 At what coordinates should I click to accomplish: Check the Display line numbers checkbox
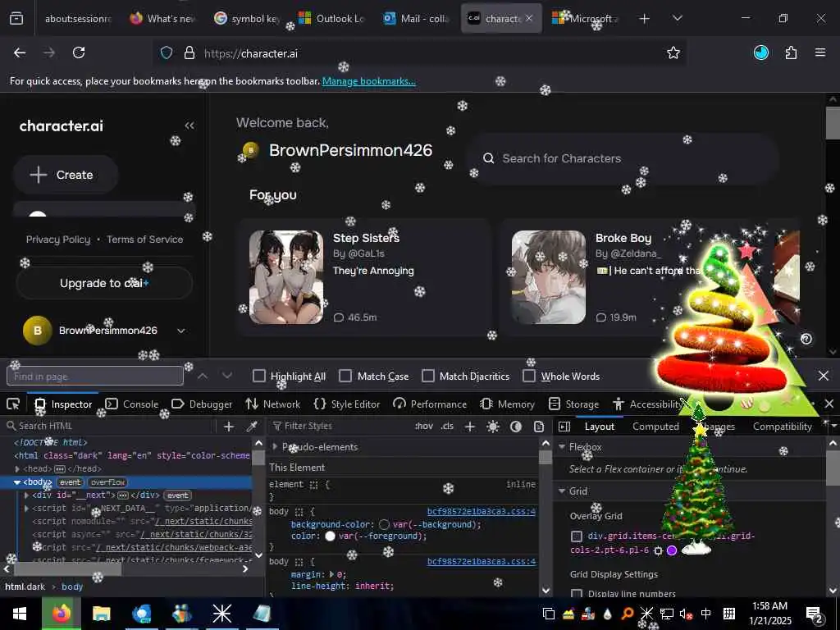pos(577,594)
